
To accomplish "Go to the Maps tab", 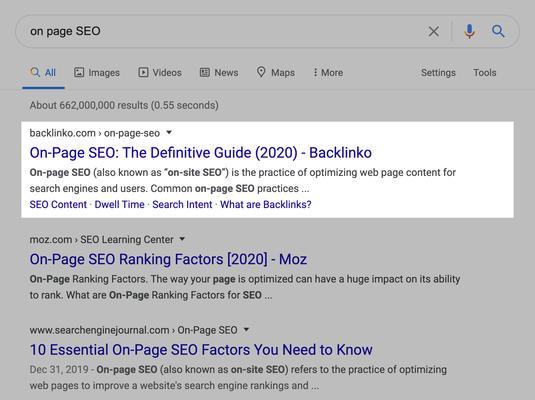I will [x=276, y=72].
